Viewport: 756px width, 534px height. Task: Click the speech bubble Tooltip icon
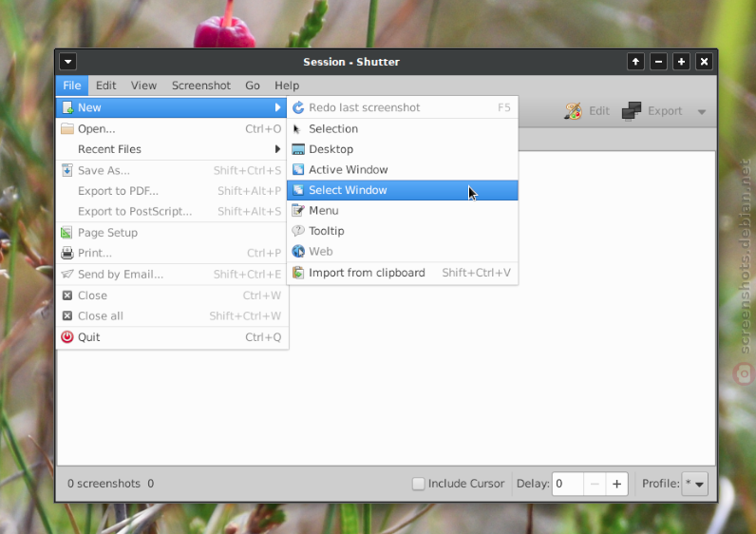tap(298, 231)
